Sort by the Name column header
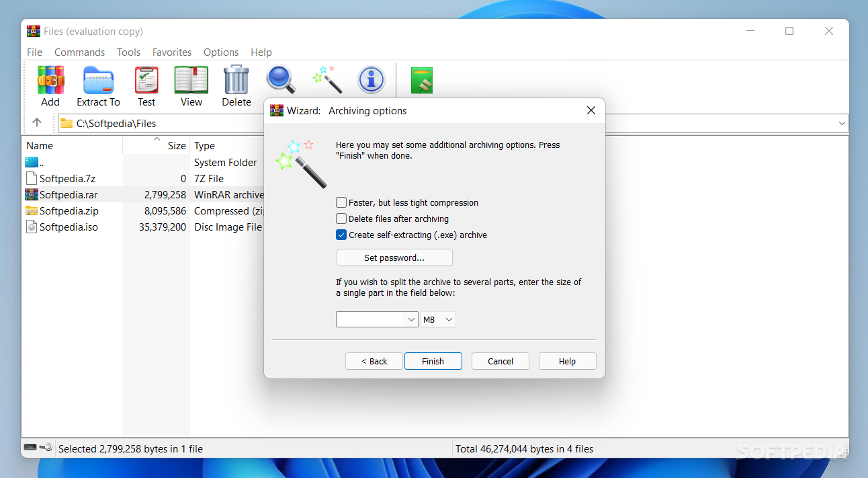The image size is (868, 478). click(x=40, y=145)
